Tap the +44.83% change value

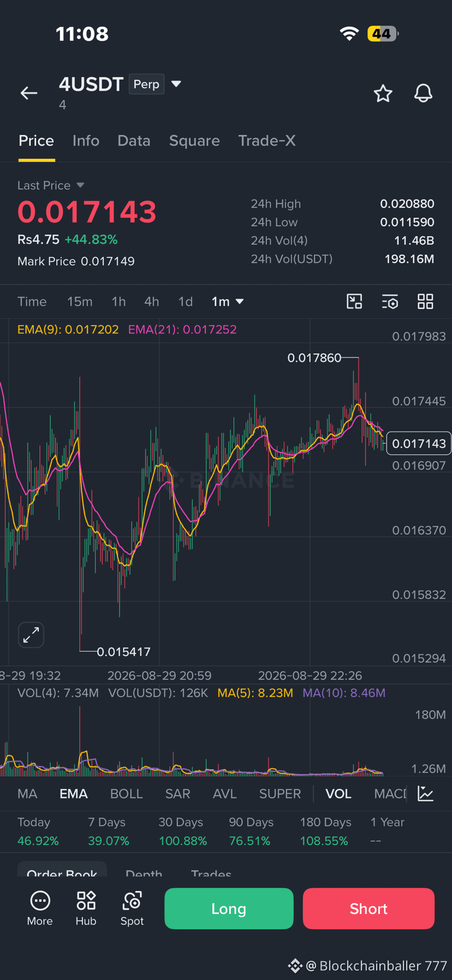pos(91,240)
